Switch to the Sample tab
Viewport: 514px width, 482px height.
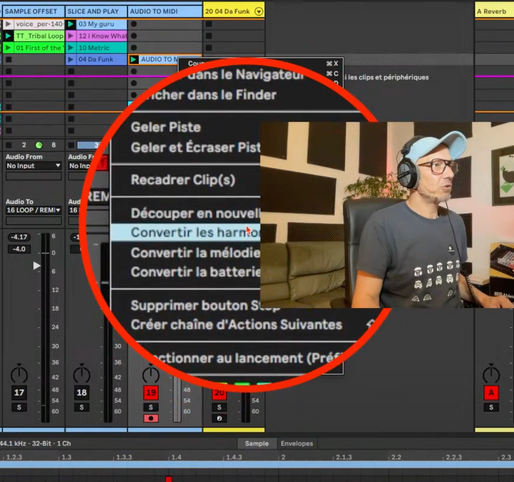pyautogui.click(x=256, y=444)
